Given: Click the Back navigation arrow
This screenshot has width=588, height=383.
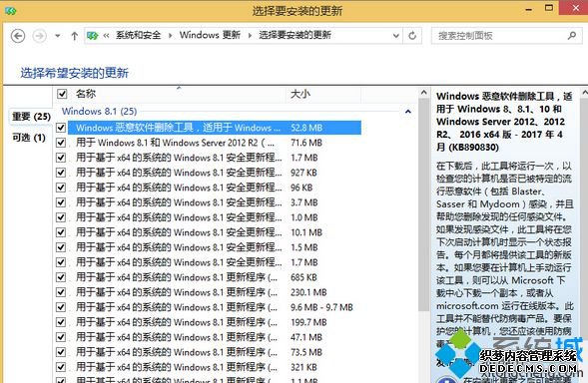Looking at the screenshot, I should (x=18, y=36).
